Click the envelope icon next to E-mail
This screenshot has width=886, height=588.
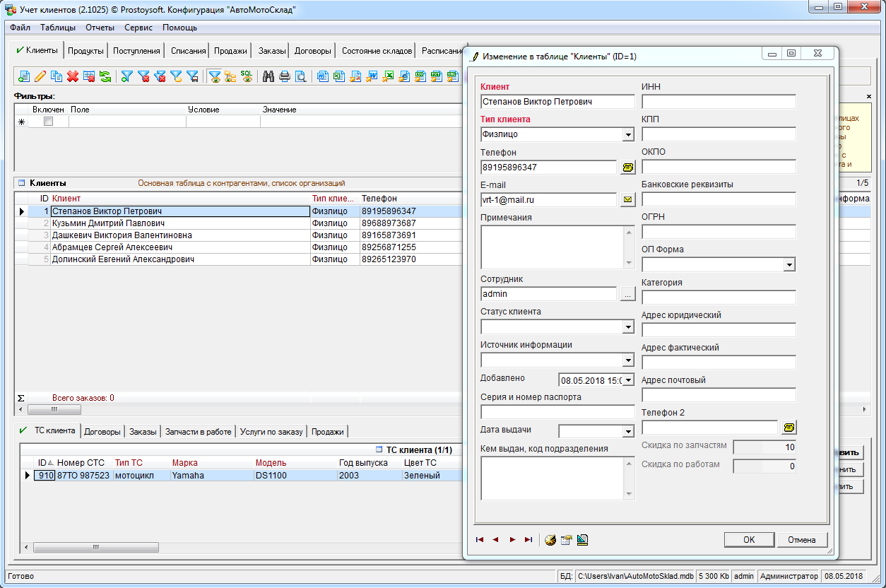[627, 200]
